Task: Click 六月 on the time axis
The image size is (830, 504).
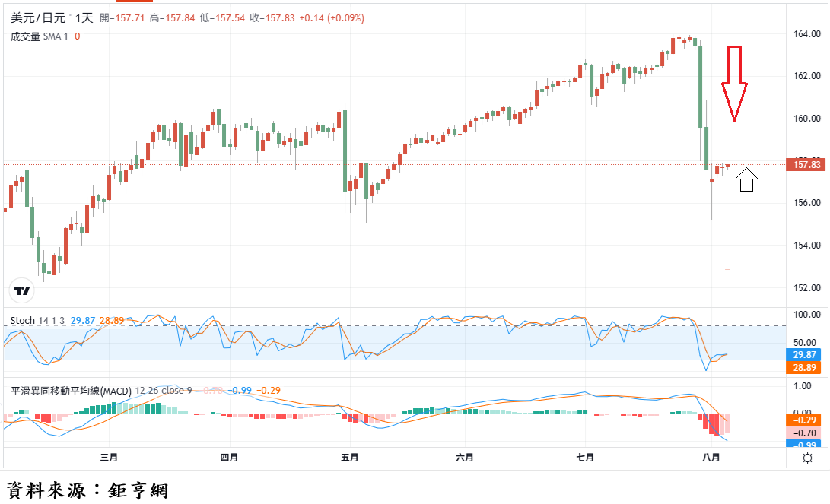Action: tap(465, 457)
